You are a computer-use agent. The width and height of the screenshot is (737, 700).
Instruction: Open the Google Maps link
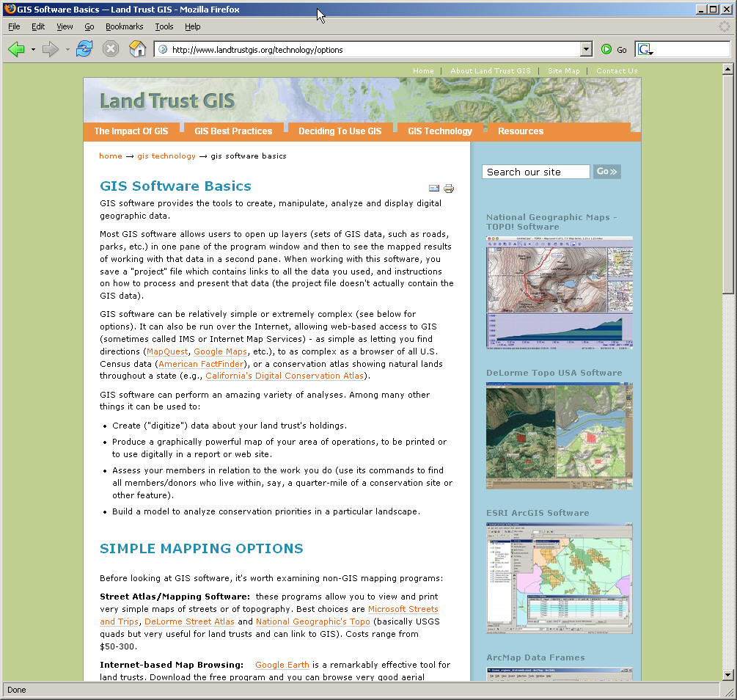(221, 351)
